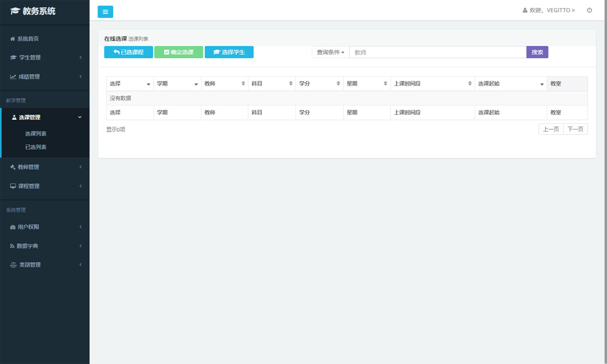
Task: Click the hamburger menu toggle button
Action: (x=105, y=12)
